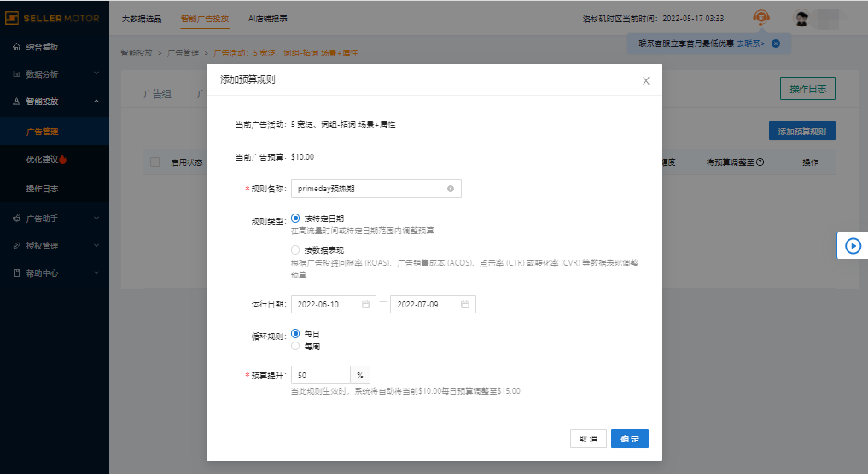Open calendar for end date 2022-07-09
This screenshot has height=474, width=868.
pyautogui.click(x=465, y=304)
